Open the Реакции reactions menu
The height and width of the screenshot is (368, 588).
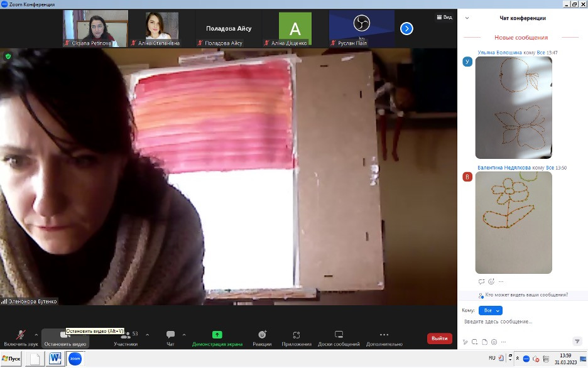262,338
